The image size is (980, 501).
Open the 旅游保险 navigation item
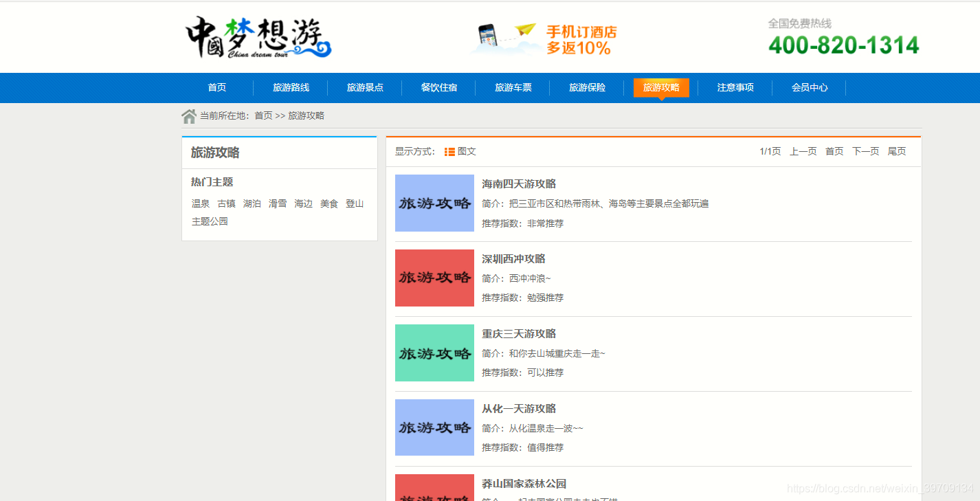[x=588, y=88]
